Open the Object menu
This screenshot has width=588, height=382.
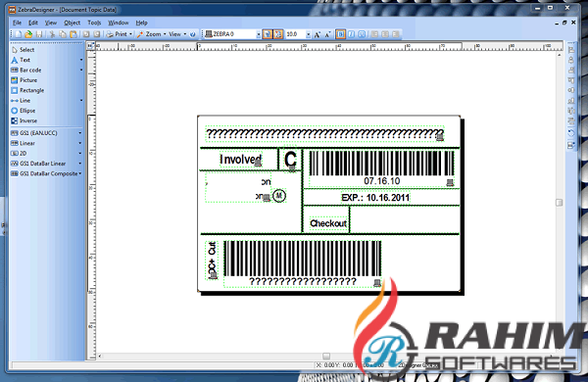point(72,23)
